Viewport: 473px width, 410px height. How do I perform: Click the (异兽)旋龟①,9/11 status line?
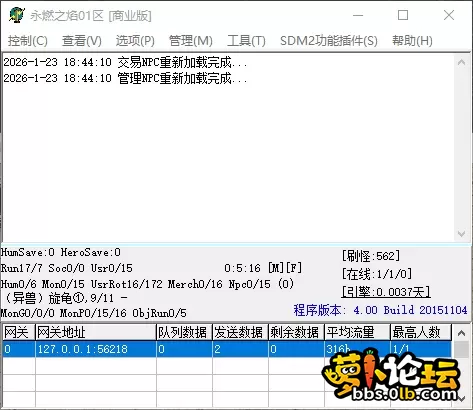[66, 298]
